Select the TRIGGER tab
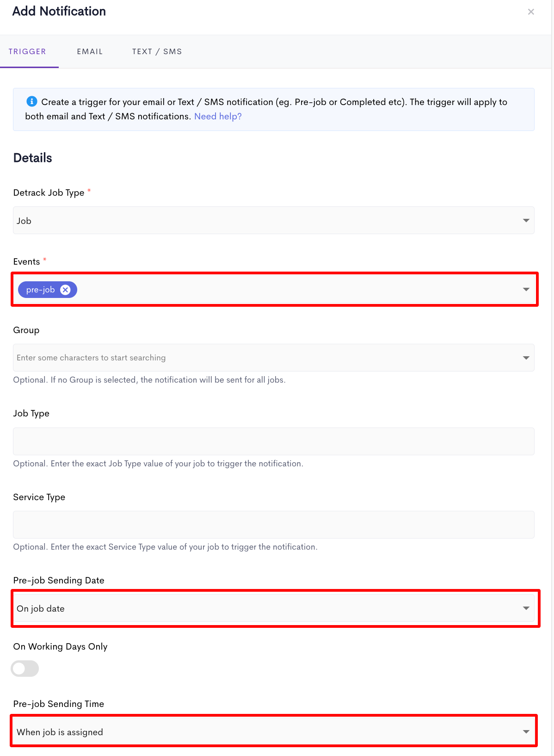 pos(27,51)
